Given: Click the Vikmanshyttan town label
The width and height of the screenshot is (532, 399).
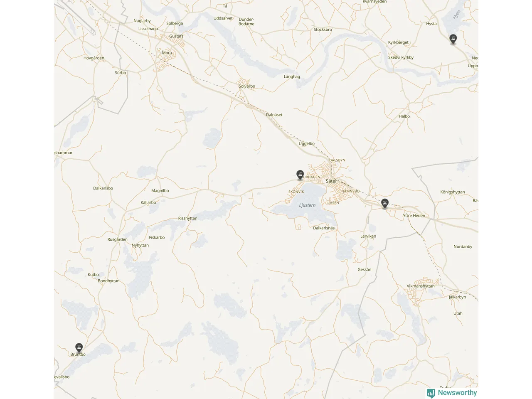Looking at the screenshot, I should click(x=421, y=286).
